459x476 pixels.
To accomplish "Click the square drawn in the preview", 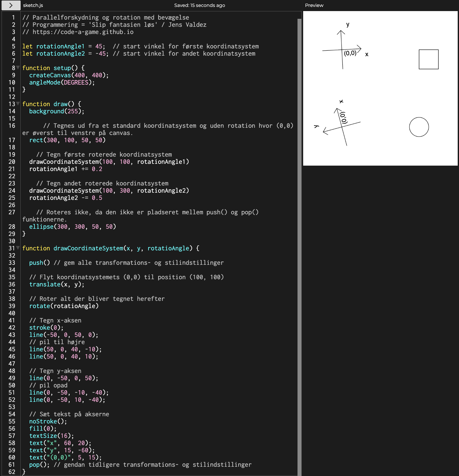I will [x=429, y=59].
